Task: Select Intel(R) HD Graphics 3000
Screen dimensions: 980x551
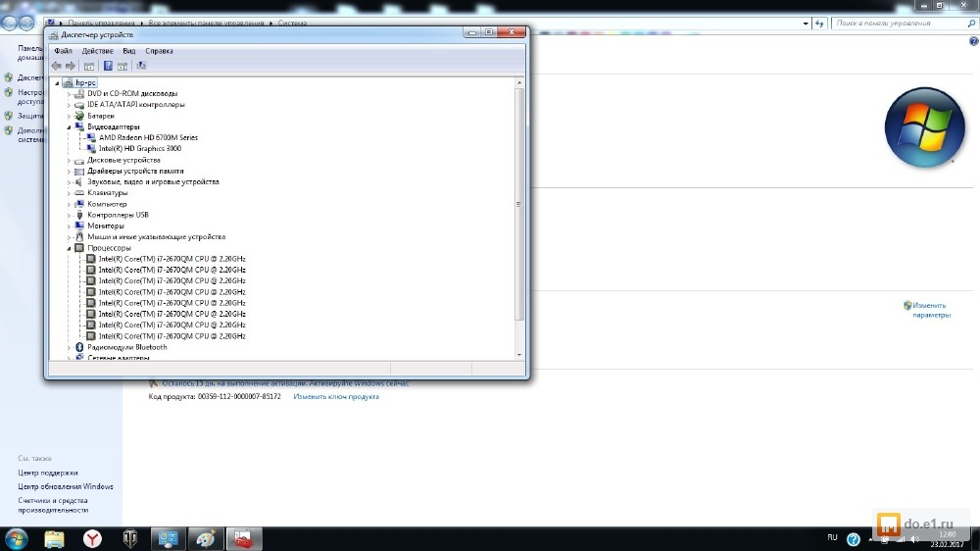Action: click(140, 149)
